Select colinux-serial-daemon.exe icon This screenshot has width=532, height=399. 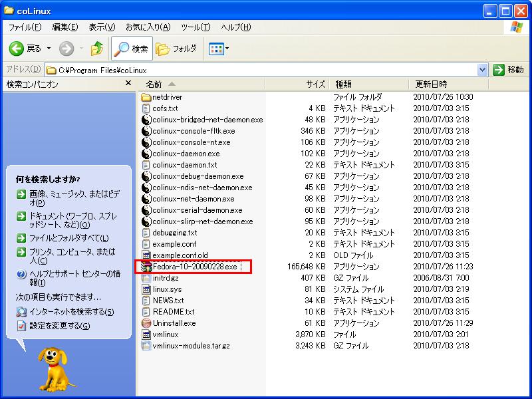click(x=146, y=210)
